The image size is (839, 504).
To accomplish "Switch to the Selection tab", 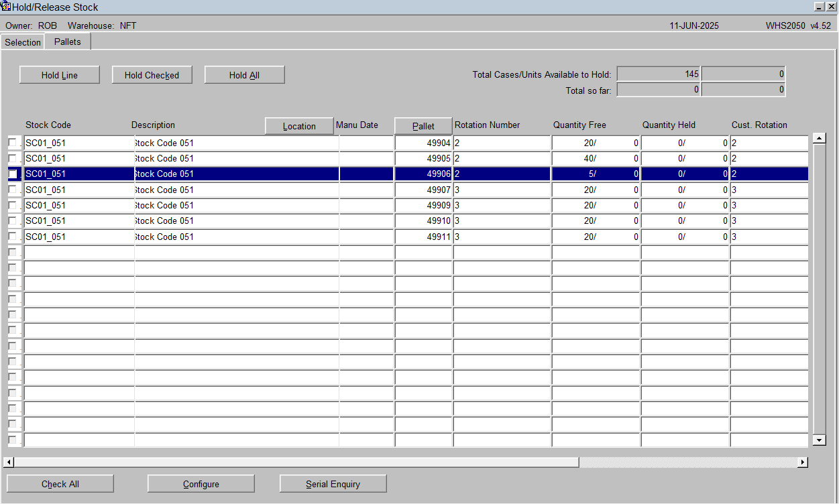I will 23,42.
